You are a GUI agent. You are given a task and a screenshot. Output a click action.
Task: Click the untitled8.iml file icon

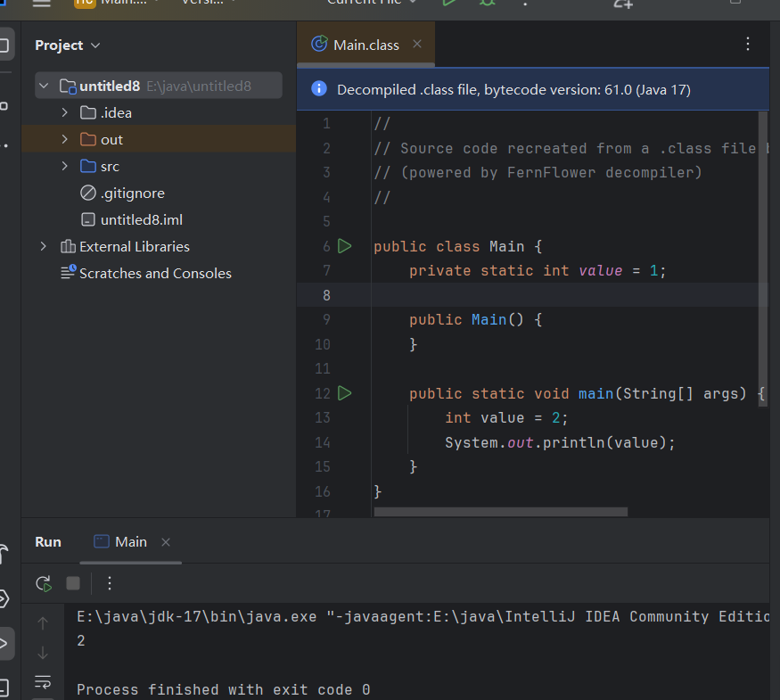point(88,219)
